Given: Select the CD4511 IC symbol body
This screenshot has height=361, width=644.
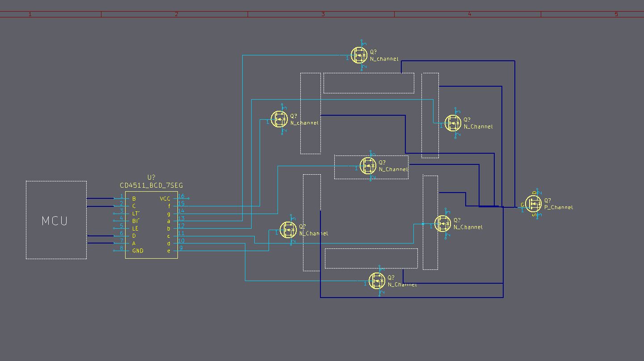Looking at the screenshot, I should tap(152, 225).
